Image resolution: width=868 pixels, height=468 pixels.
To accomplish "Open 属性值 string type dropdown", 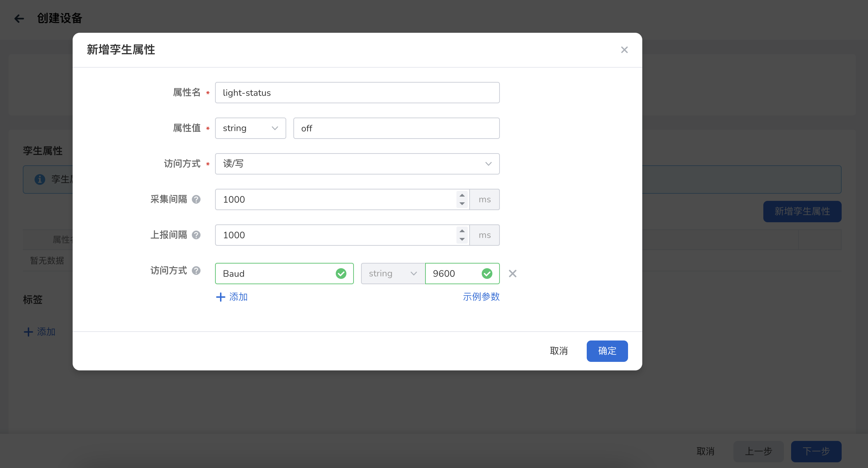I will click(250, 128).
